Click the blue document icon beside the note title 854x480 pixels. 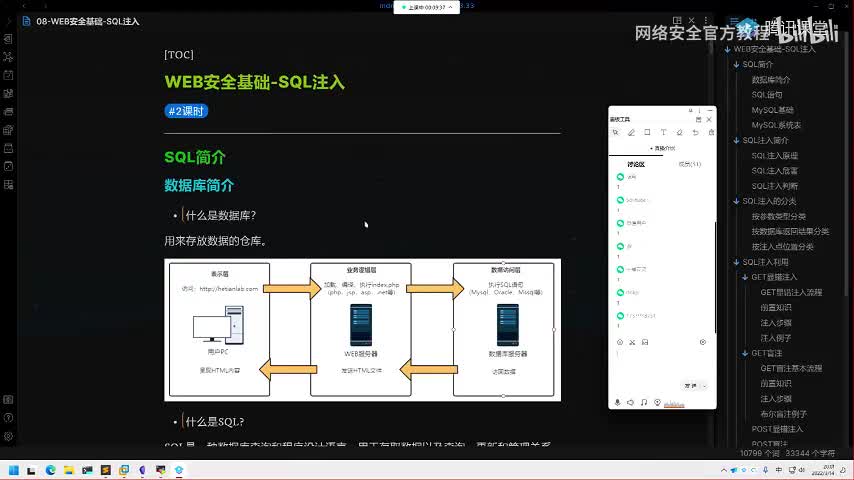[26, 21]
